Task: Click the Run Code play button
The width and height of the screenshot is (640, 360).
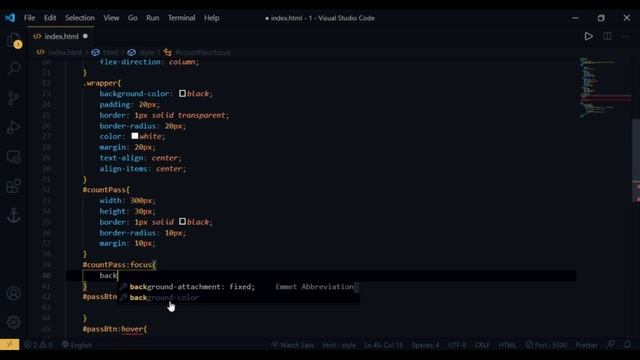Action: (588, 36)
